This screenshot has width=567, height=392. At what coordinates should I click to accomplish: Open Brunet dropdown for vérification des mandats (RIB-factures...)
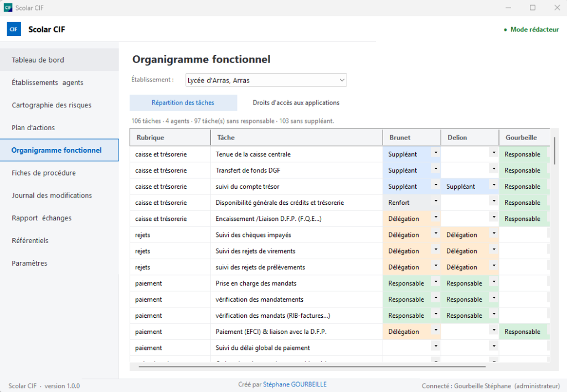(x=436, y=314)
